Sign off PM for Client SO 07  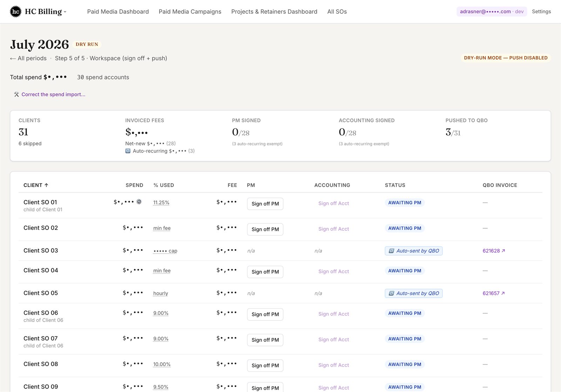[265, 340]
